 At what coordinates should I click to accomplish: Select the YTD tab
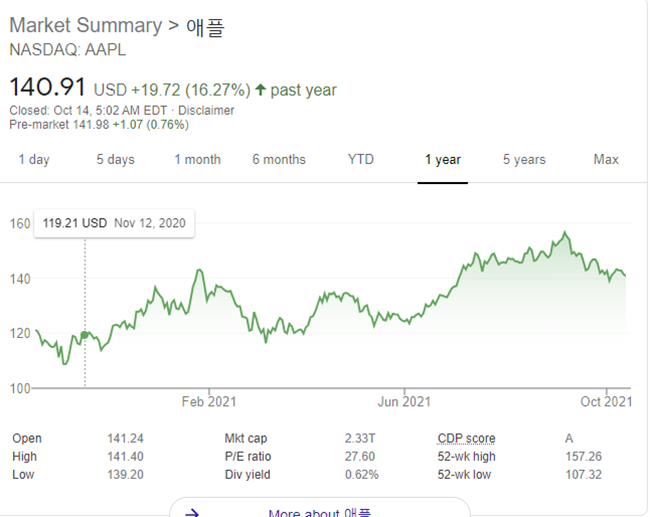(x=361, y=160)
